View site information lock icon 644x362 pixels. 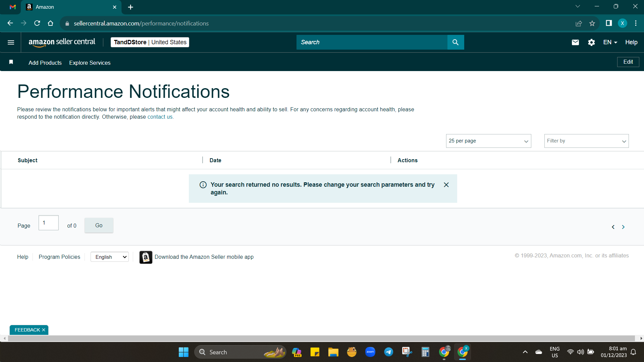(67, 23)
